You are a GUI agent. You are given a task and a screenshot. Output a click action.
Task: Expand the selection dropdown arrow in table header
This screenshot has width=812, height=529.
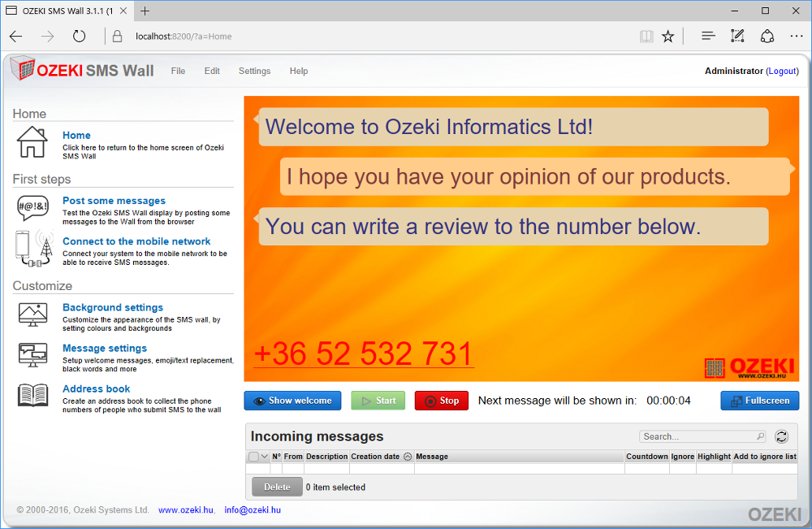[x=264, y=457]
